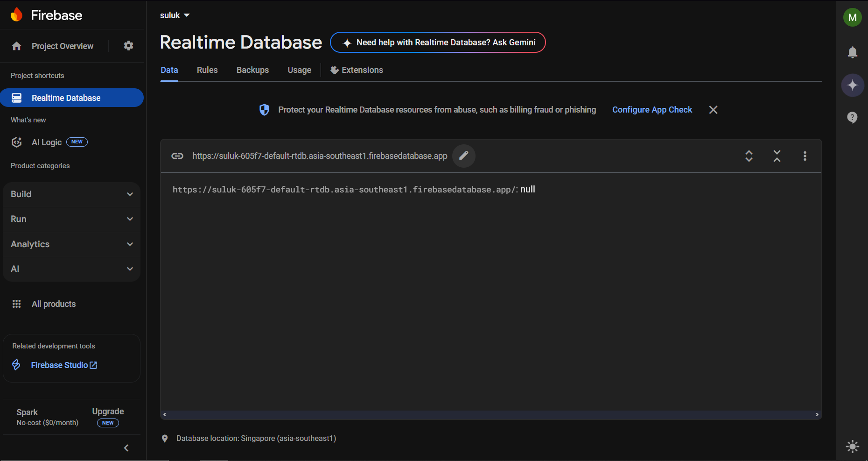Expand the AI category
The height and width of the screenshot is (461, 868).
point(71,269)
